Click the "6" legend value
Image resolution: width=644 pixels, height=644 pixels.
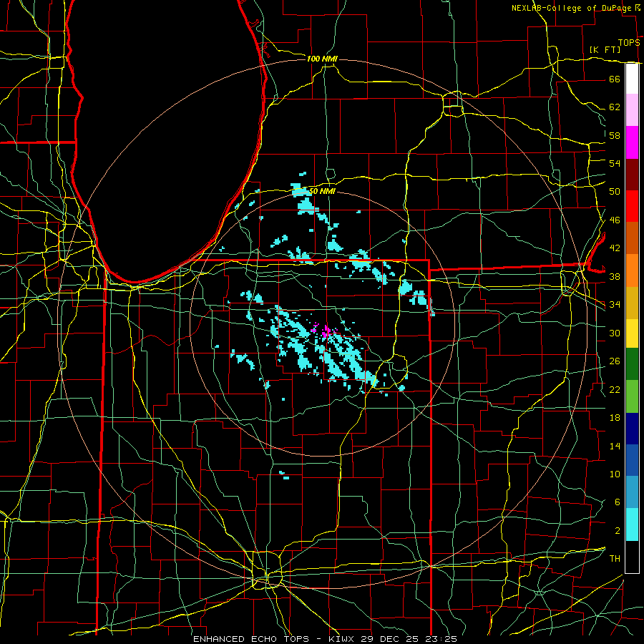click(617, 502)
